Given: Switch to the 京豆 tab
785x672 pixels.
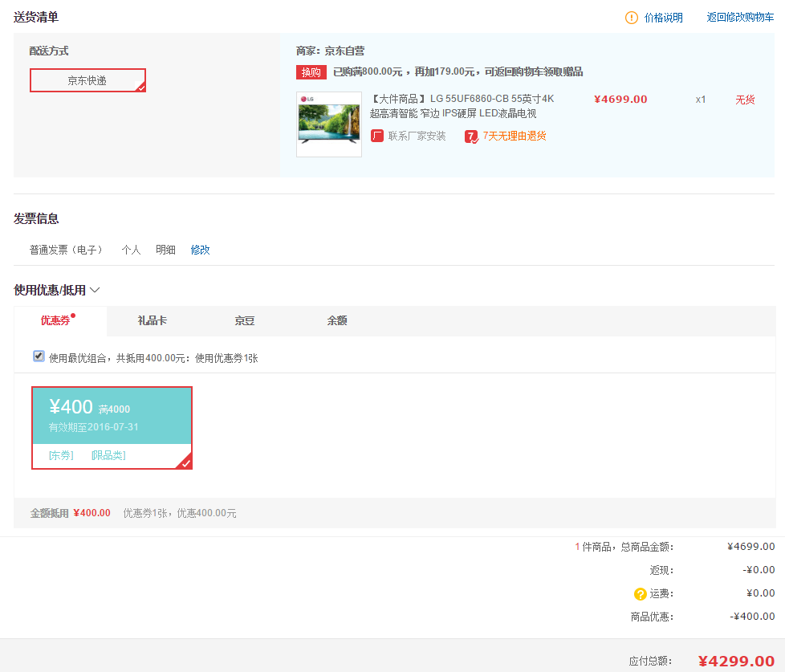Looking at the screenshot, I should coord(245,320).
